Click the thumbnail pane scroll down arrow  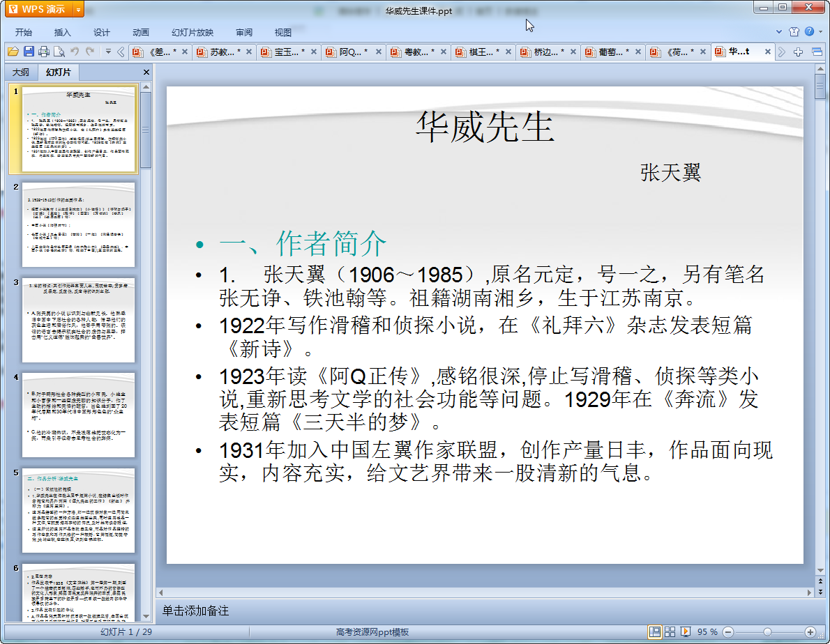point(146,617)
